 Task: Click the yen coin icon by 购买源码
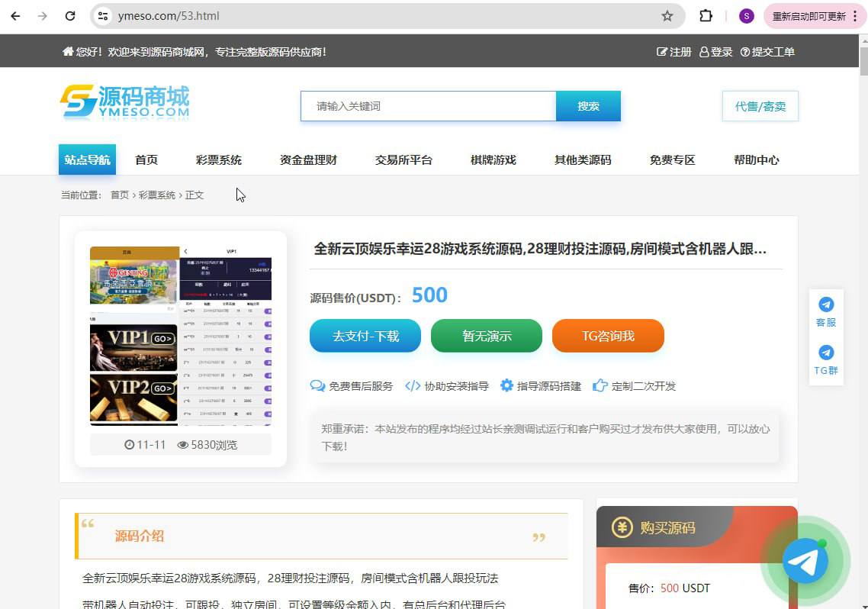point(622,527)
